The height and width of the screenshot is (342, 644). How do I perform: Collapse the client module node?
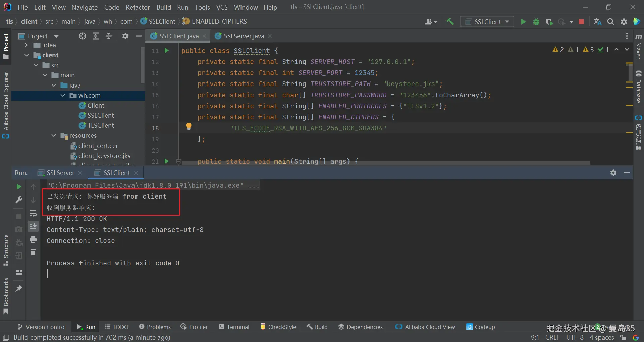(26, 55)
